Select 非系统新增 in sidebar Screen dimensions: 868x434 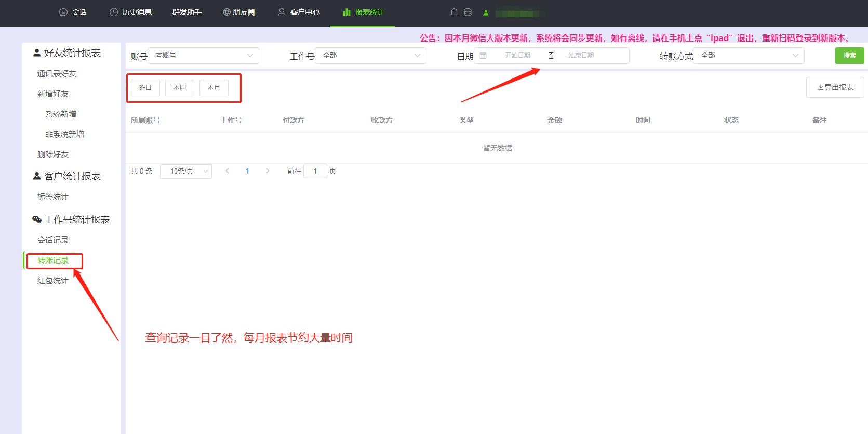coord(64,135)
